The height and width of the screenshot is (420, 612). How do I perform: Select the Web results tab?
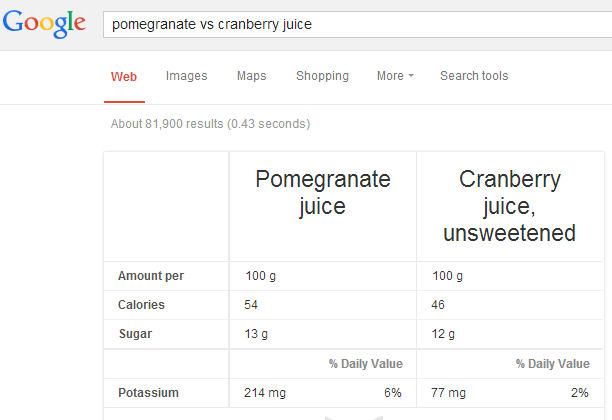coord(124,76)
